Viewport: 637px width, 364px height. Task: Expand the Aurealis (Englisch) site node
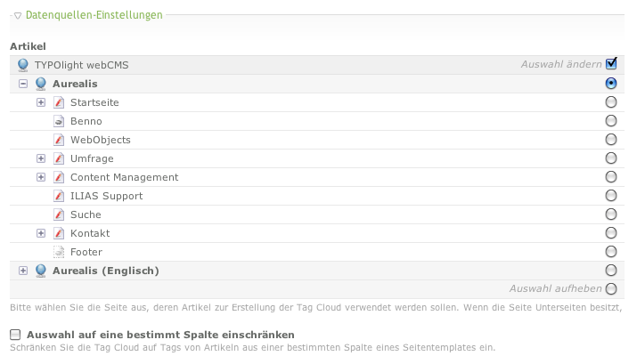click(23, 271)
